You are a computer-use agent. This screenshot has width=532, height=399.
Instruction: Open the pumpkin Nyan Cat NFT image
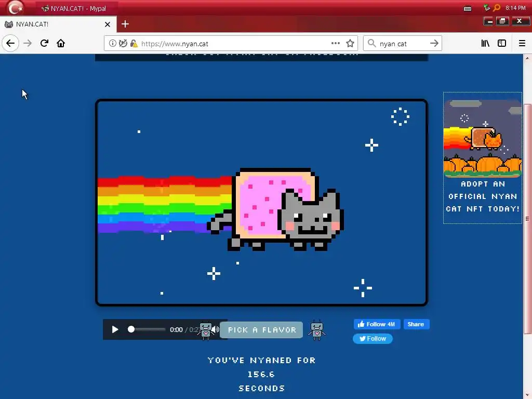[483, 139]
